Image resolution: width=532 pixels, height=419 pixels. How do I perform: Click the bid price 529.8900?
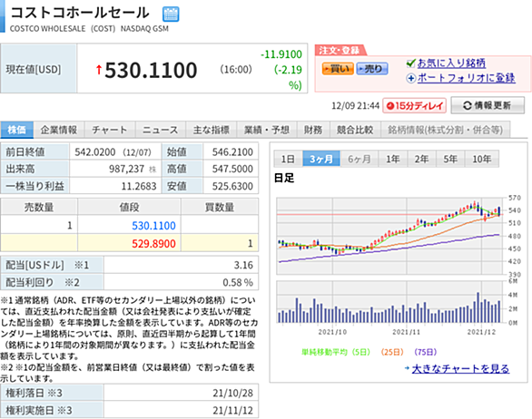[x=153, y=243]
